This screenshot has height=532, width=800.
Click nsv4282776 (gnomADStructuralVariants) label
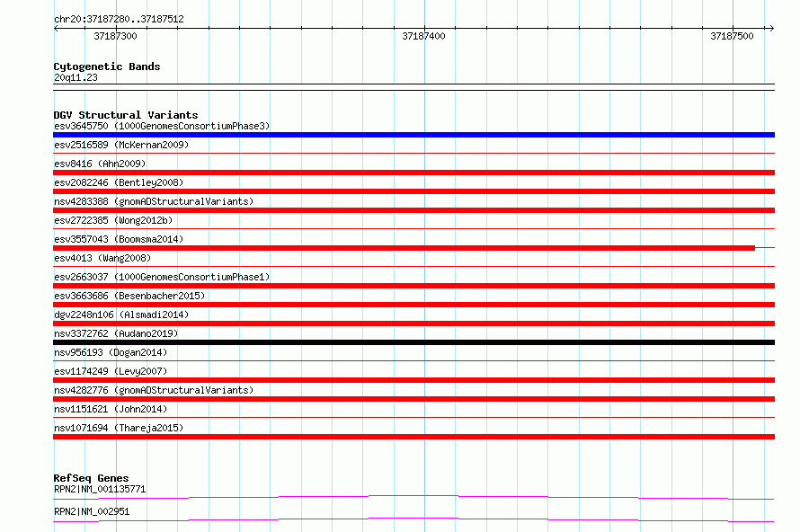coord(154,390)
